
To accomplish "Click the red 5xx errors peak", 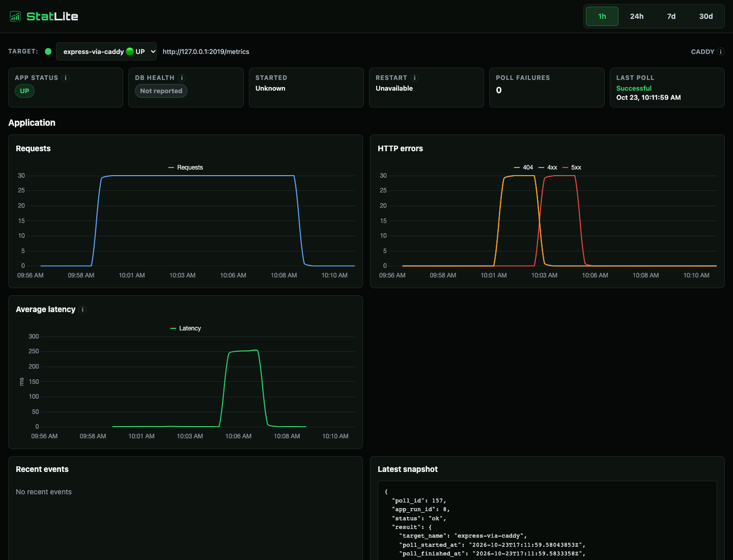I will [564, 176].
